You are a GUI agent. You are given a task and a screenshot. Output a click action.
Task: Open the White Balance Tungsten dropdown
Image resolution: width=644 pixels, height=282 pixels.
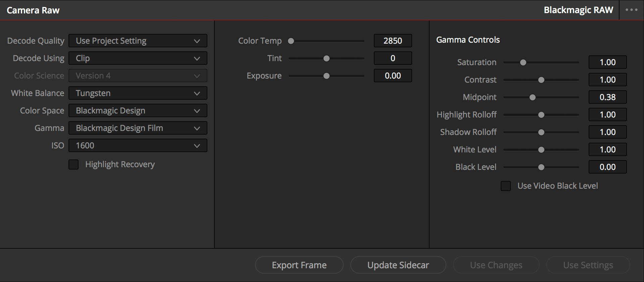pos(138,93)
